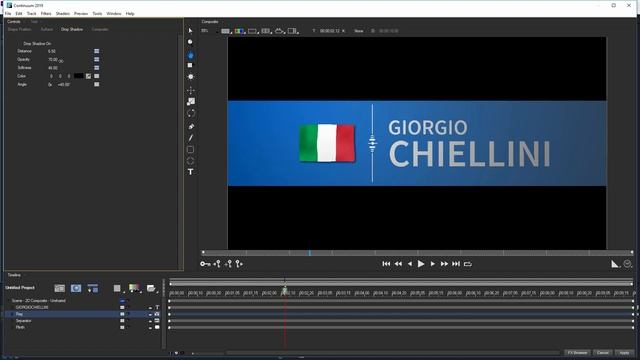Toggle visibility of GIORGIOCHIELLINI track
This screenshot has height=360, width=640.
pos(122,307)
